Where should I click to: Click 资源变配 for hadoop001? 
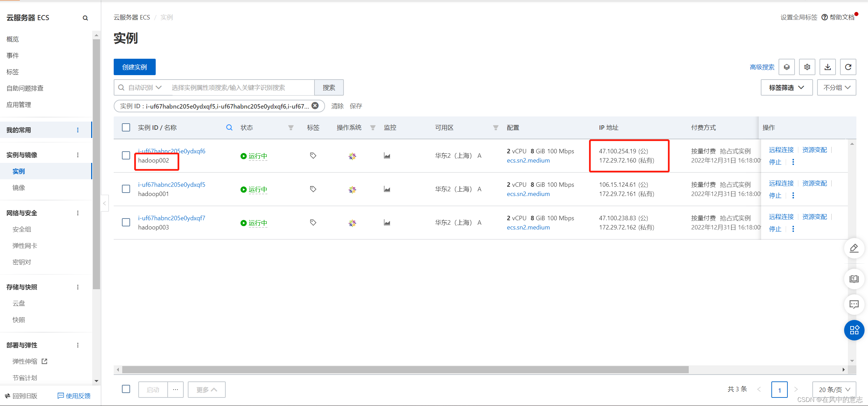814,183
